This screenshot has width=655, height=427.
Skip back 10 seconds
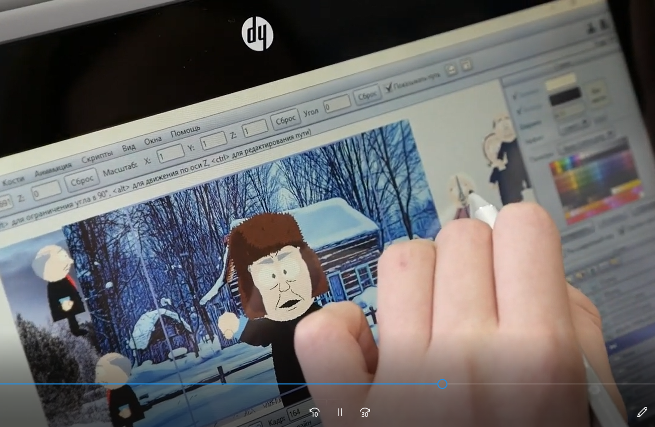tap(315, 412)
